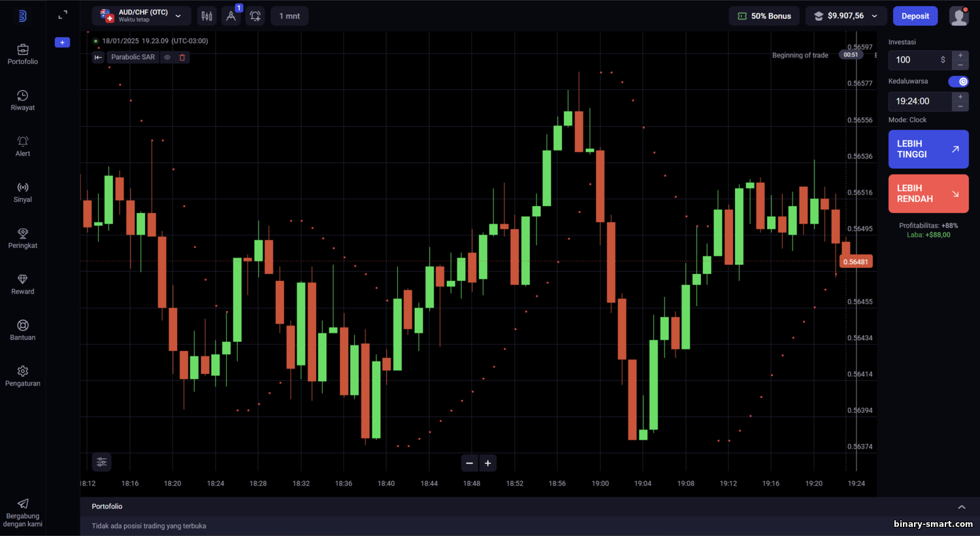The height and width of the screenshot is (536, 980).
Task: Click the add price alert bell icon
Action: pos(255,16)
